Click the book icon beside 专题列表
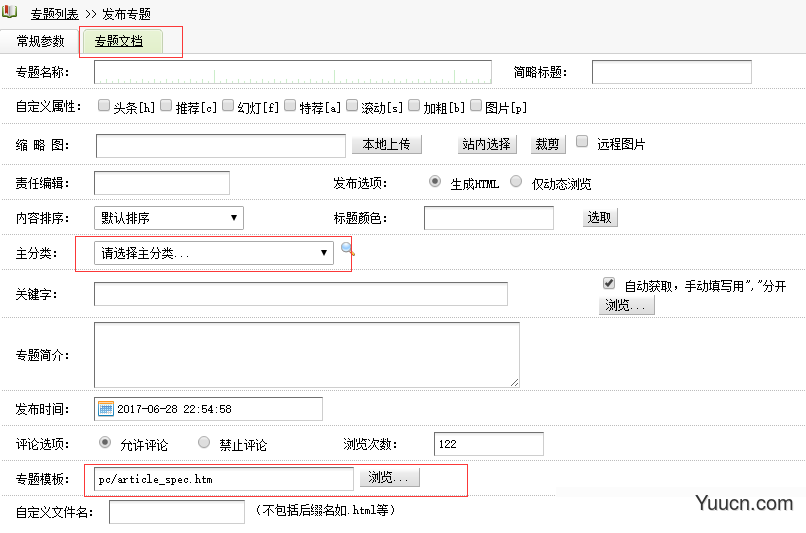Screen dimensions: 806x533 pyautogui.click(x=9, y=13)
